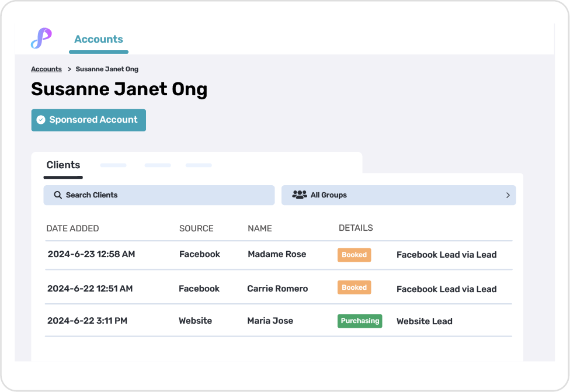This screenshot has height=392, width=570.
Task: Click the Accounts breadcrumb link
Action: click(x=46, y=69)
